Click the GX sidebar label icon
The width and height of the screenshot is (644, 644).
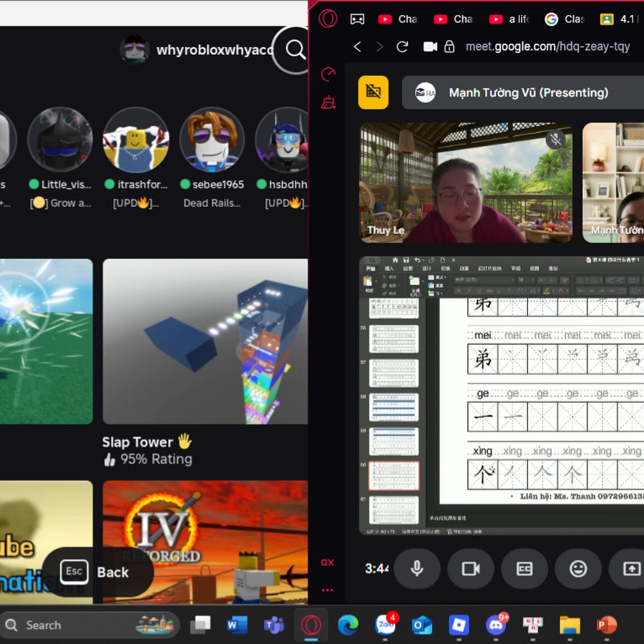click(x=327, y=562)
